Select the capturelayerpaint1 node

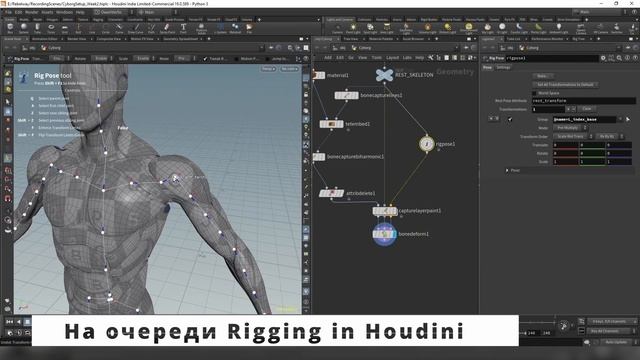[x=384, y=211]
